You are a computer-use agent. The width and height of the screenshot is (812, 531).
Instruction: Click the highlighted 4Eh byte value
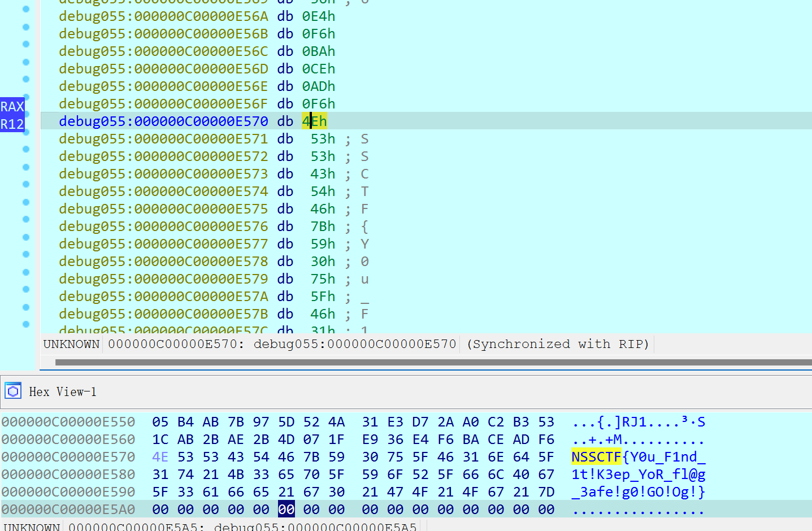(x=314, y=121)
